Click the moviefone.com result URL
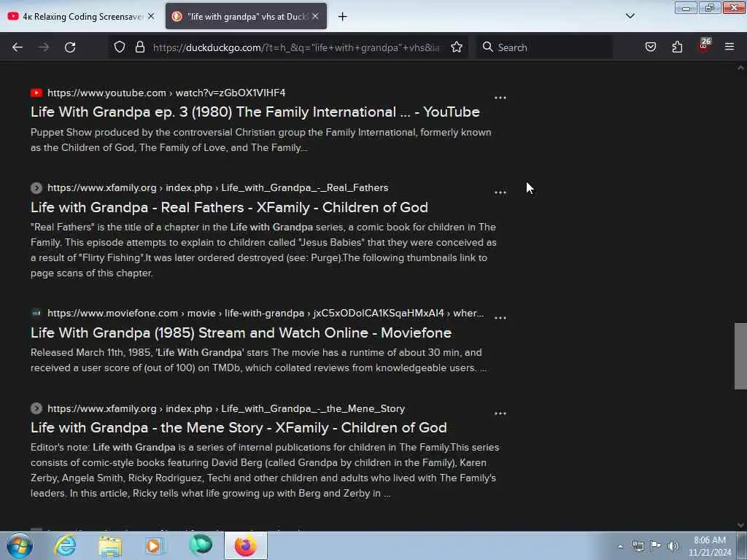 266,314
